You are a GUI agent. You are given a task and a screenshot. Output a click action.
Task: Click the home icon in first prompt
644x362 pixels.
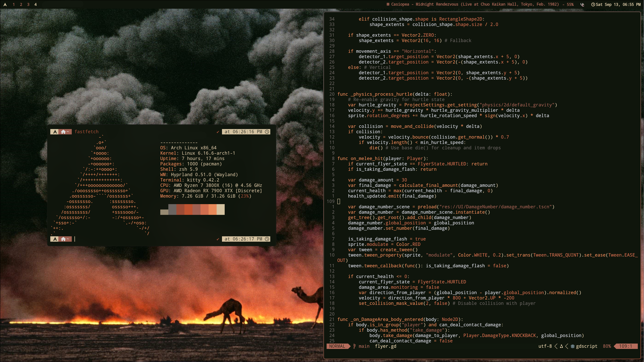(x=63, y=132)
